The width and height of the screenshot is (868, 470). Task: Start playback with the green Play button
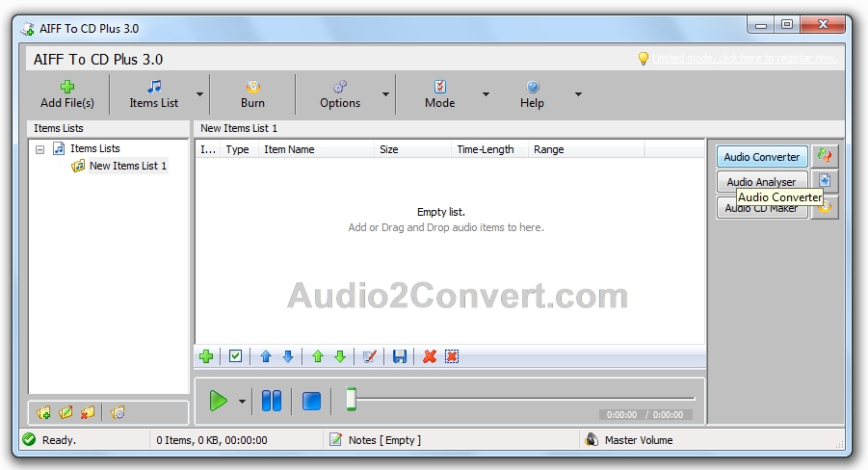tap(218, 401)
